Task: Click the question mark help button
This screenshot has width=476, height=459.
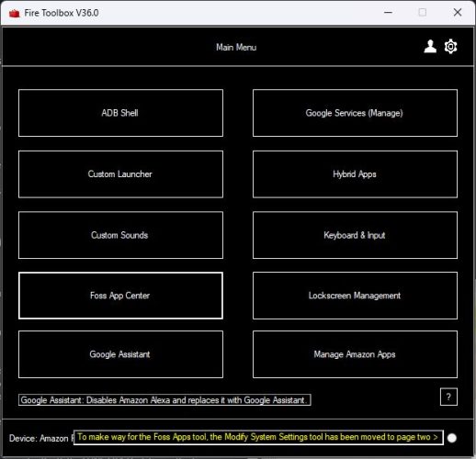Action: click(x=448, y=397)
